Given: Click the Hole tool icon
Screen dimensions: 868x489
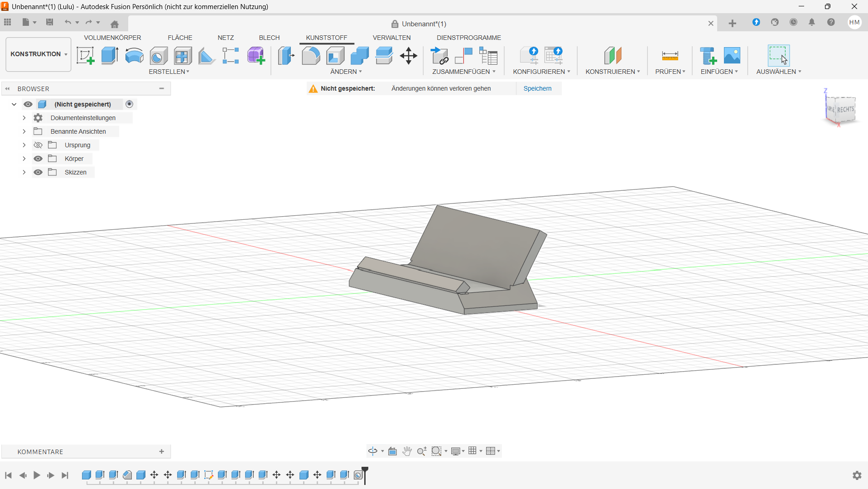Looking at the screenshot, I should pyautogui.click(x=159, y=56).
